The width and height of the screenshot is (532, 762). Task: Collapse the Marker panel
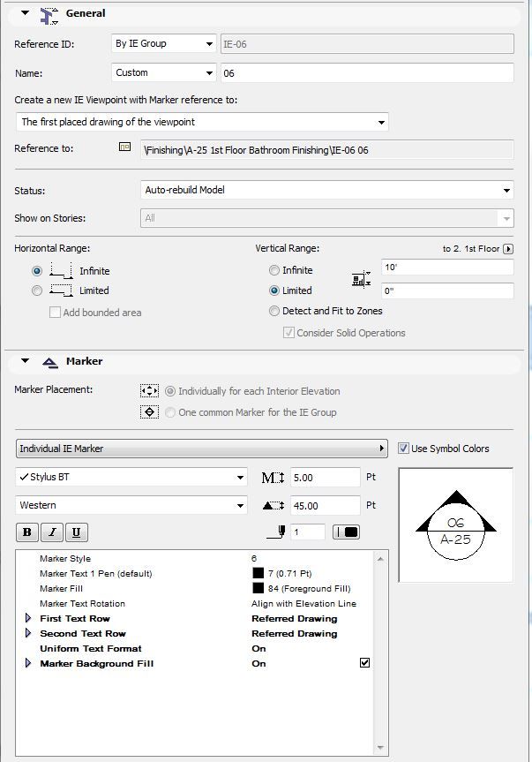click(x=26, y=360)
